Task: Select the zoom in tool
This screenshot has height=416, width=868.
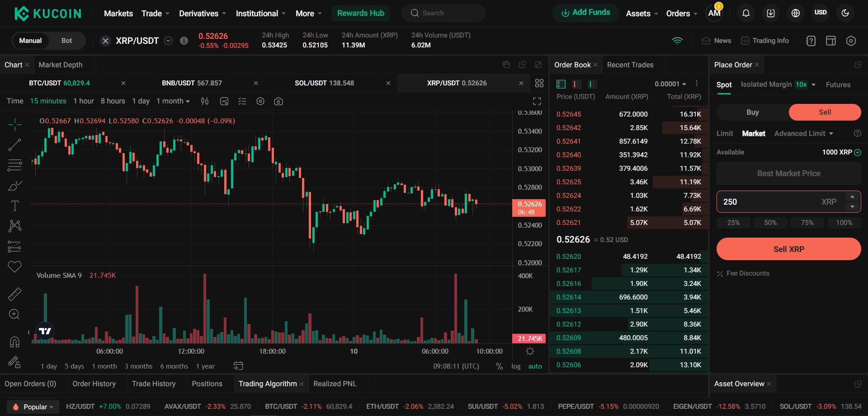Action: click(14, 314)
